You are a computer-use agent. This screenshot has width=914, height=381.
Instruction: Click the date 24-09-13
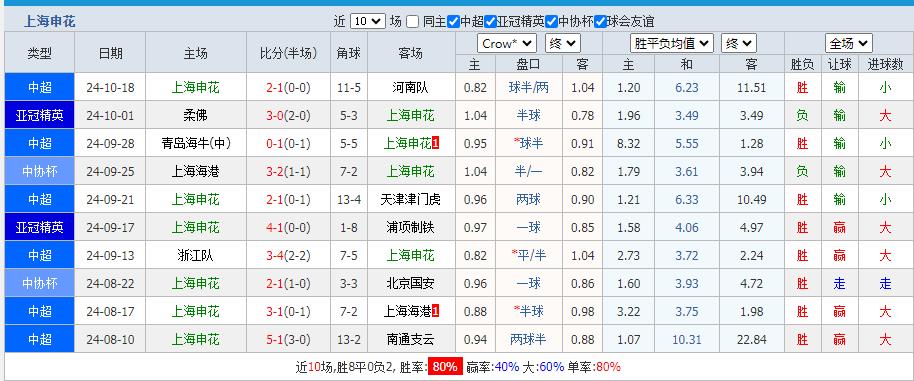pyautogui.click(x=110, y=255)
